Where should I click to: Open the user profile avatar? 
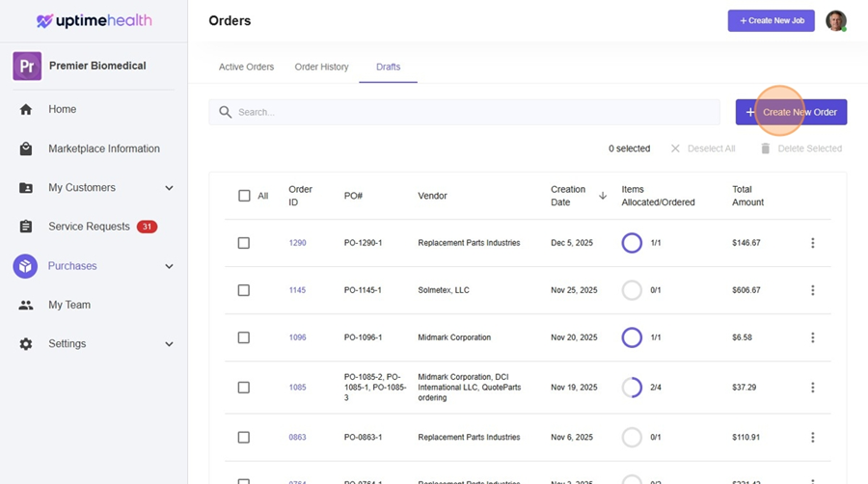click(x=835, y=21)
